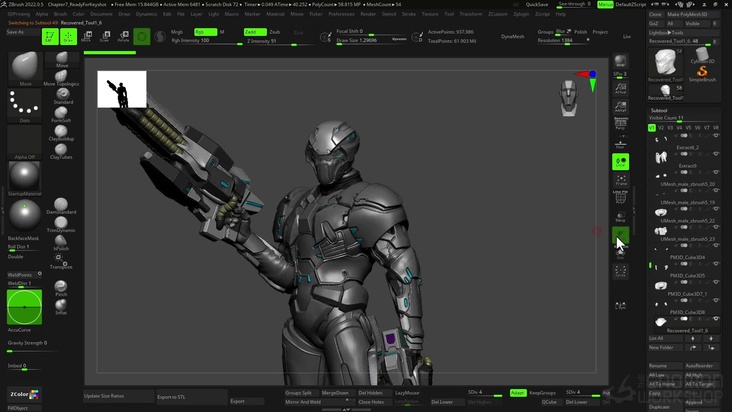Open the Document menu
Viewport: 732px width, 412px height.
pyautogui.click(x=101, y=14)
